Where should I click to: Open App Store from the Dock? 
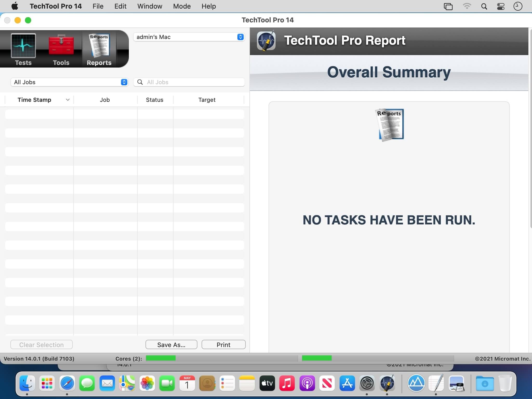click(347, 383)
